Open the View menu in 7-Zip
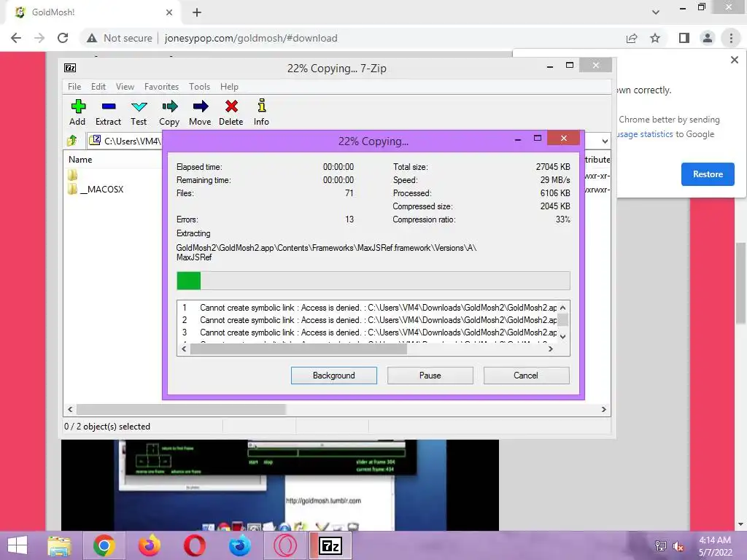The height and width of the screenshot is (560, 747). pos(125,87)
